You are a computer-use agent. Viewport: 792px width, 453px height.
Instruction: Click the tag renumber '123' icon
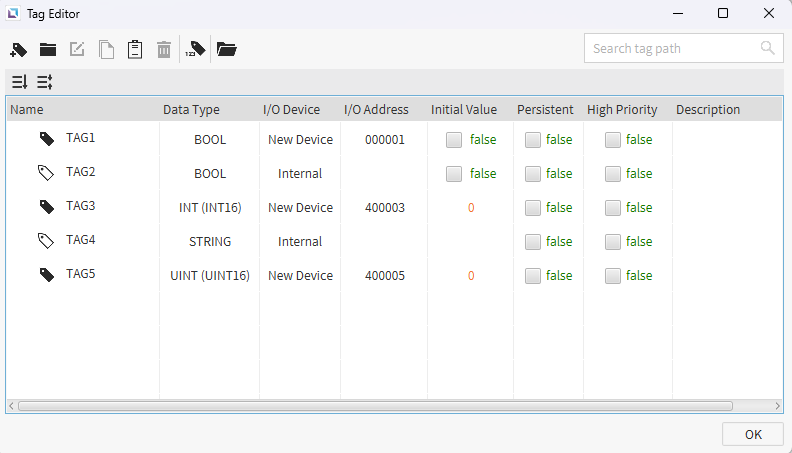pyautogui.click(x=196, y=49)
